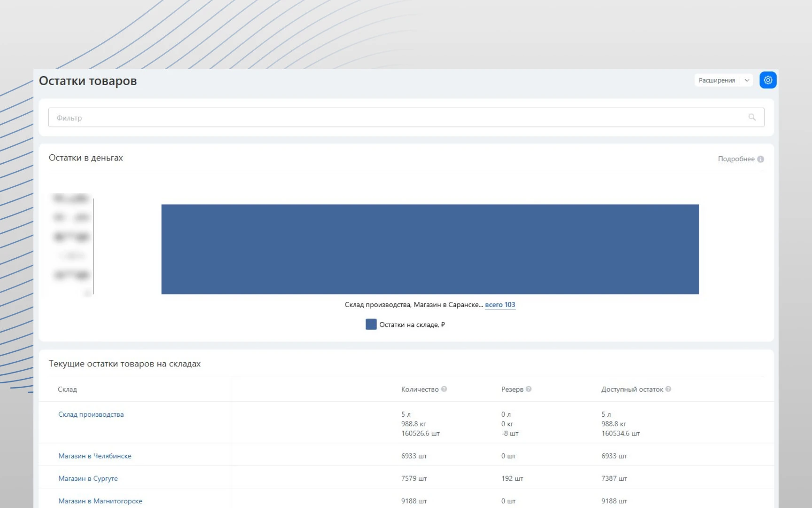
Task: Click reserve value 192 шт
Action: pyautogui.click(x=512, y=478)
